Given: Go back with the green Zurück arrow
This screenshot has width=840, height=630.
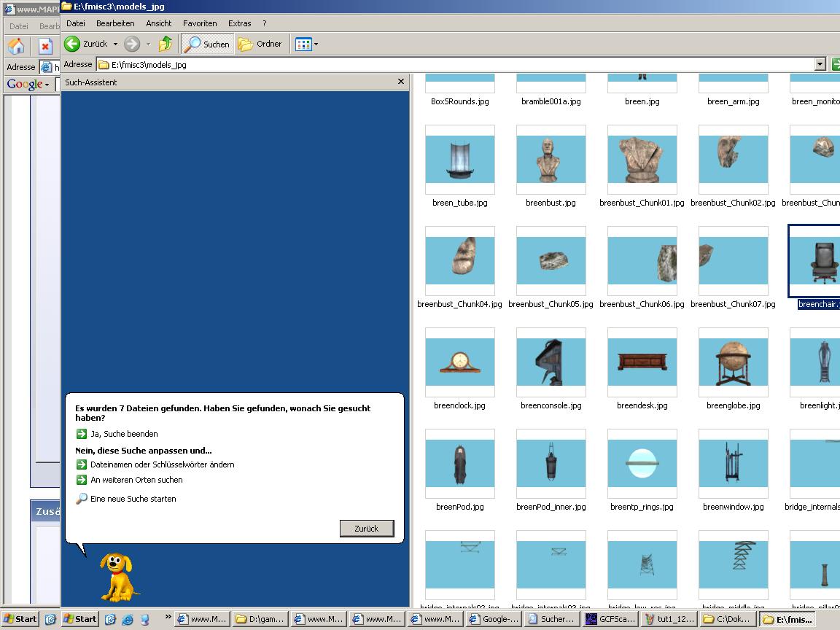Looking at the screenshot, I should tap(72, 44).
